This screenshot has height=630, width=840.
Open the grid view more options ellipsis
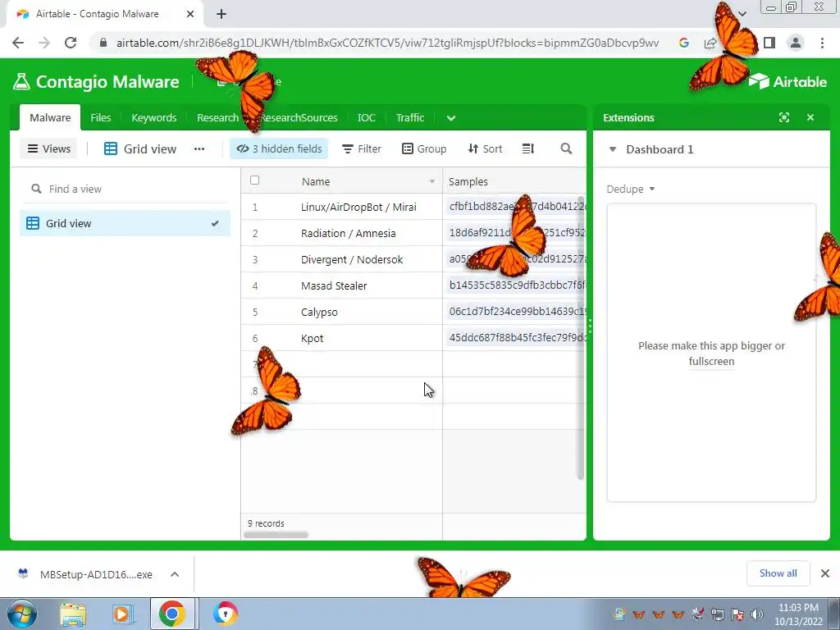tap(199, 149)
